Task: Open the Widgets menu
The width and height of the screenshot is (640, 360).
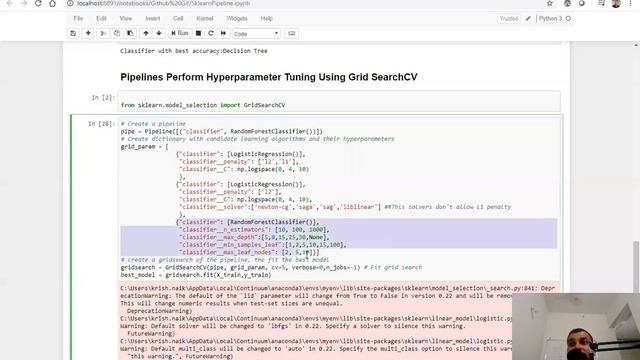Action: 237,18
